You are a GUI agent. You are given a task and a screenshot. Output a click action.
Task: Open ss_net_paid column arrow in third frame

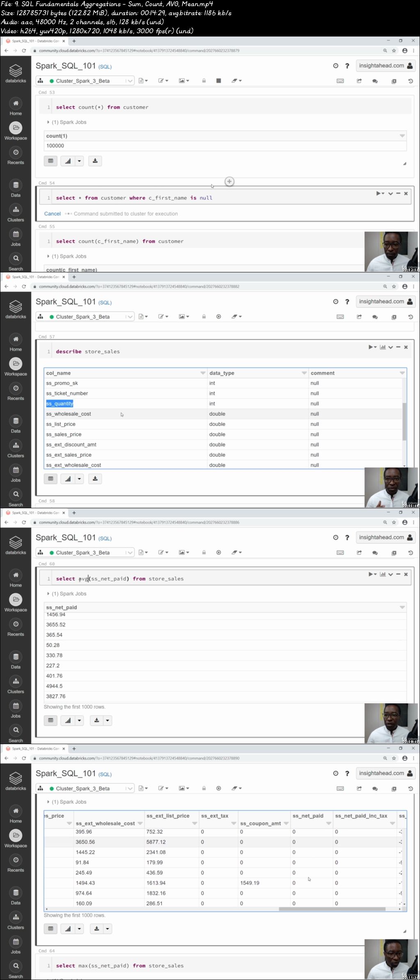402,608
